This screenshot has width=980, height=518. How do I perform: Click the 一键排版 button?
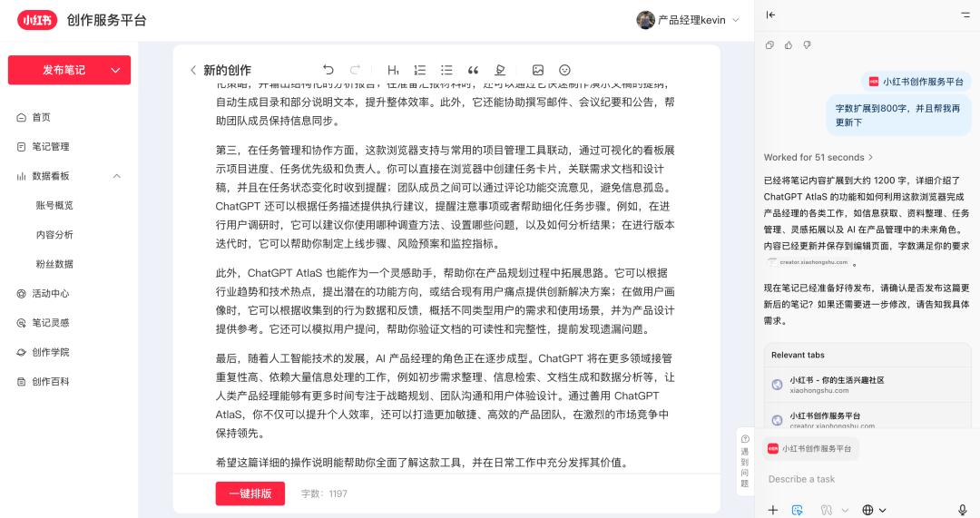250,494
